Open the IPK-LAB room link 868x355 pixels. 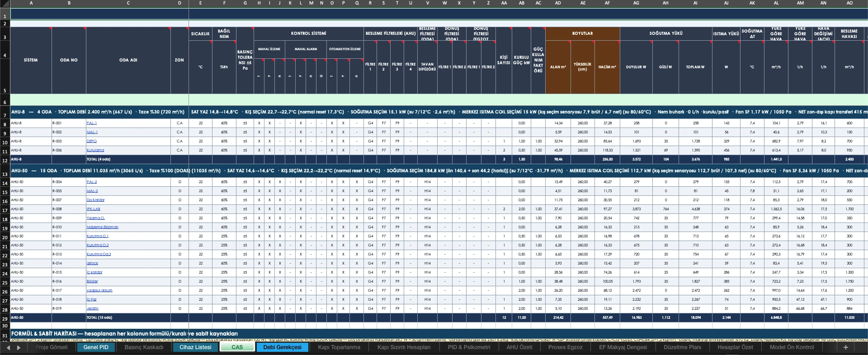(x=94, y=209)
